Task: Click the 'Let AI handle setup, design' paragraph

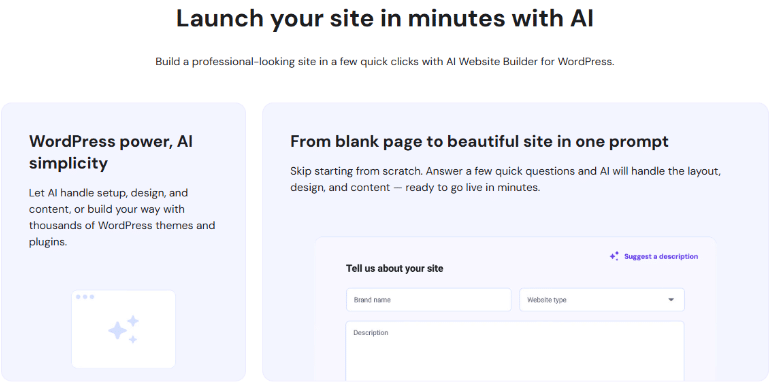Action: 122,217
